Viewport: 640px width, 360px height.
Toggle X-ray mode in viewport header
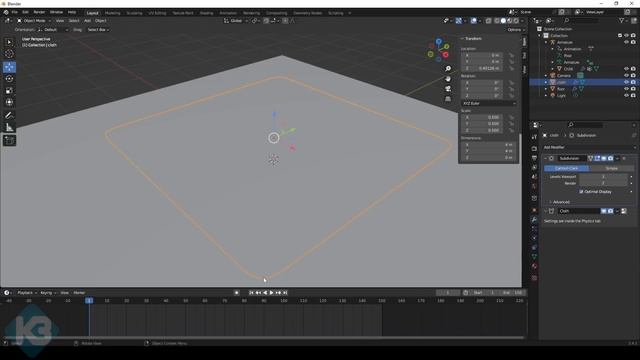[x=489, y=21]
